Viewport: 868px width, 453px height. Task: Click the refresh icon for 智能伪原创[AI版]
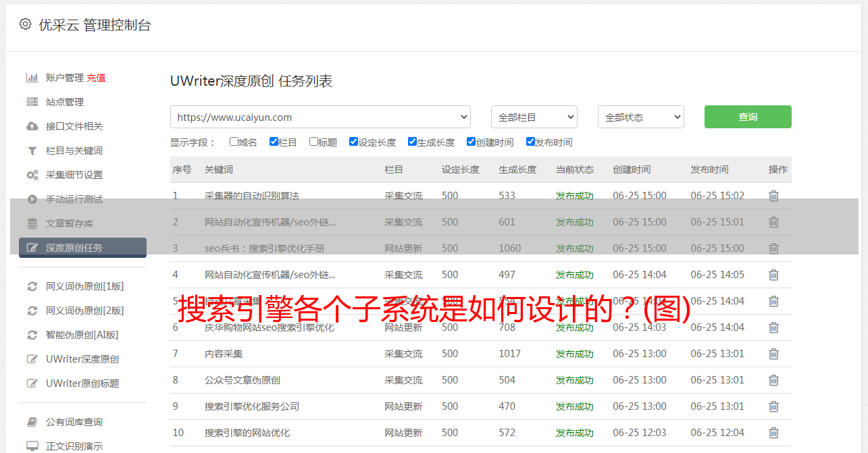[32, 335]
